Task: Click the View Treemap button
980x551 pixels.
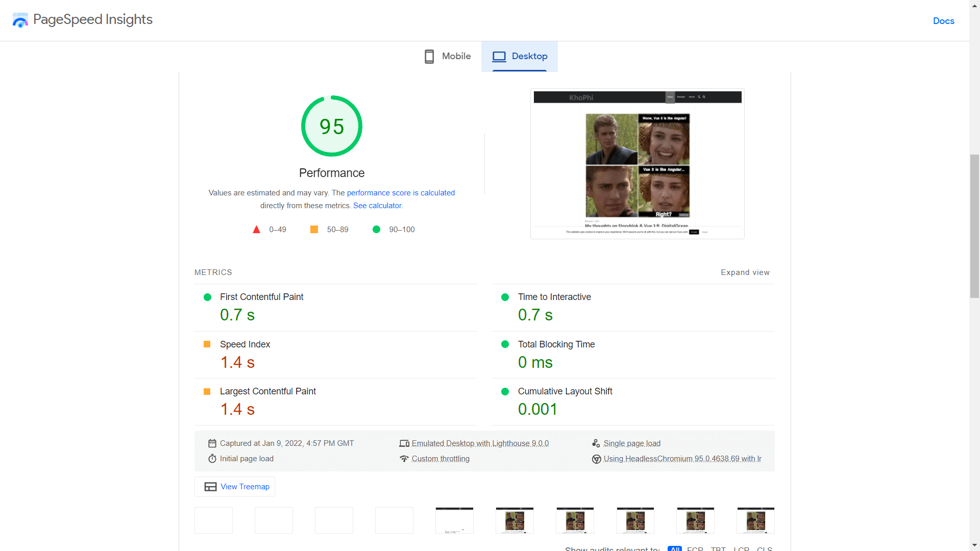Action: pos(235,487)
